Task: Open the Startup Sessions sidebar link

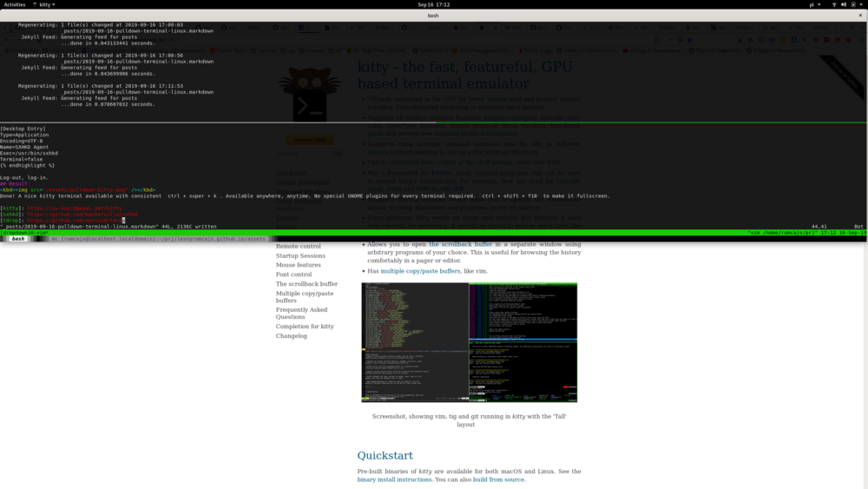Action: click(x=300, y=256)
